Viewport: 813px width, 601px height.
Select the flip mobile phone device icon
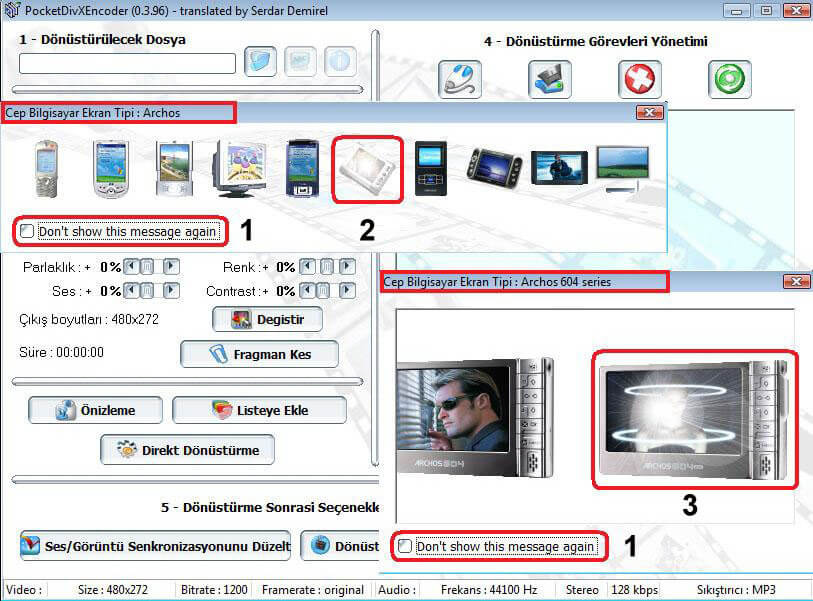47,167
